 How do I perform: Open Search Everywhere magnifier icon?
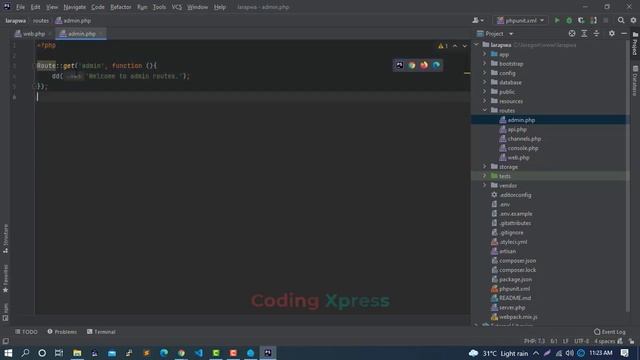(x=621, y=20)
